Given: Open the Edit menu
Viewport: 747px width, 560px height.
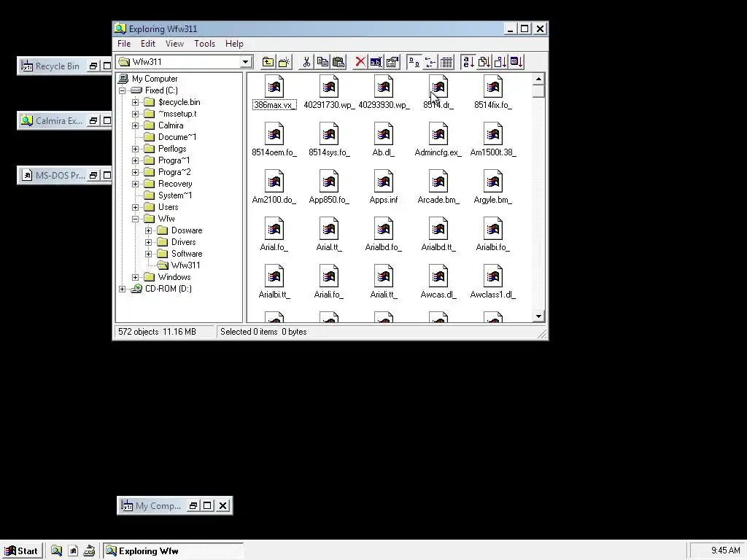Looking at the screenshot, I should point(147,43).
